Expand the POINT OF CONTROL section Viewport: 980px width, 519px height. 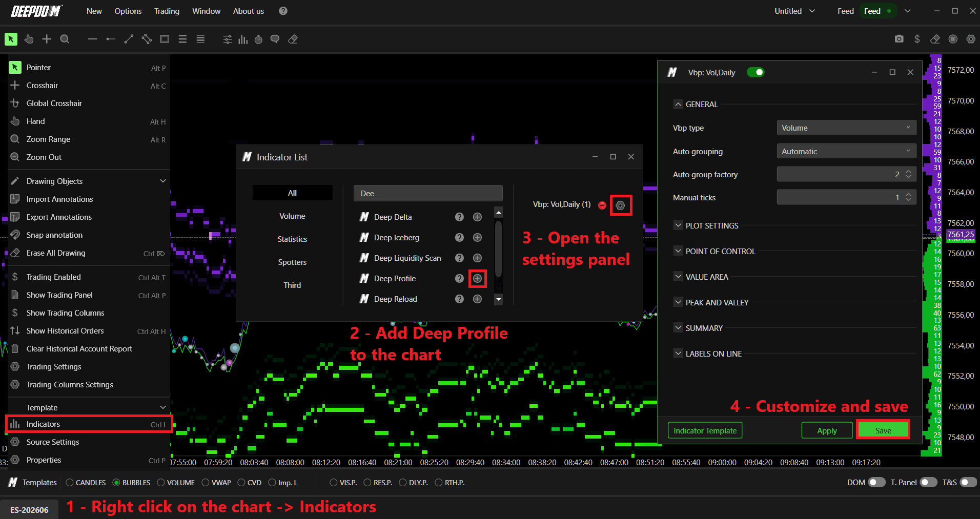click(x=678, y=251)
